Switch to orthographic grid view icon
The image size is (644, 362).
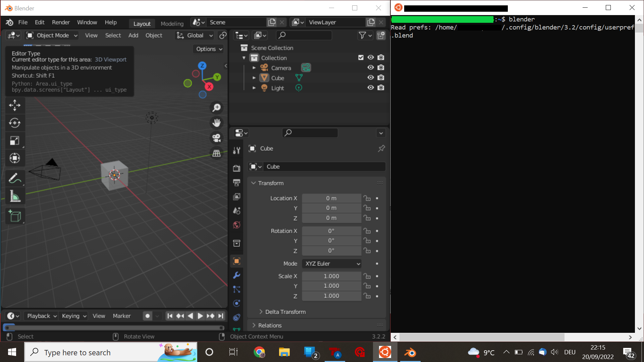(217, 153)
